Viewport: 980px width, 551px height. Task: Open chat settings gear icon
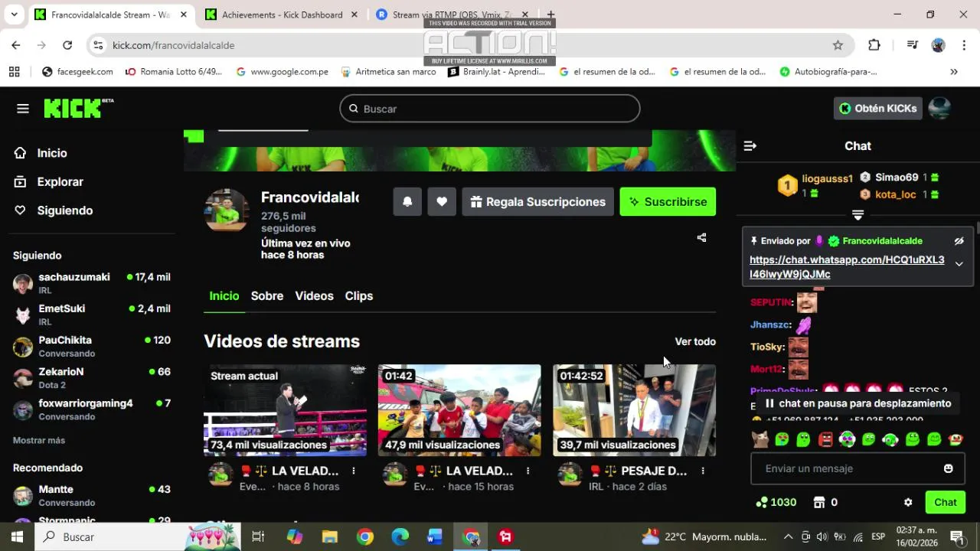coord(908,503)
